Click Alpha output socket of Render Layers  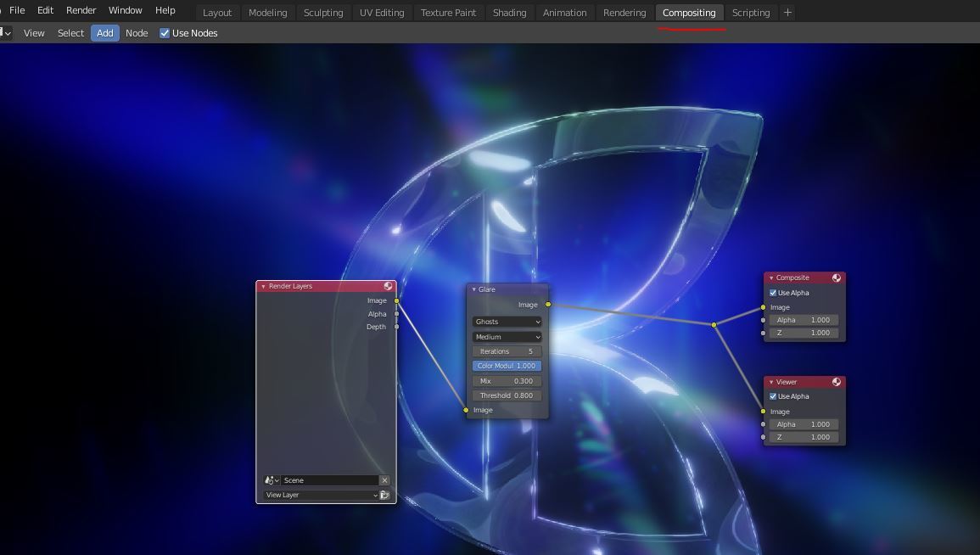pyautogui.click(x=397, y=314)
